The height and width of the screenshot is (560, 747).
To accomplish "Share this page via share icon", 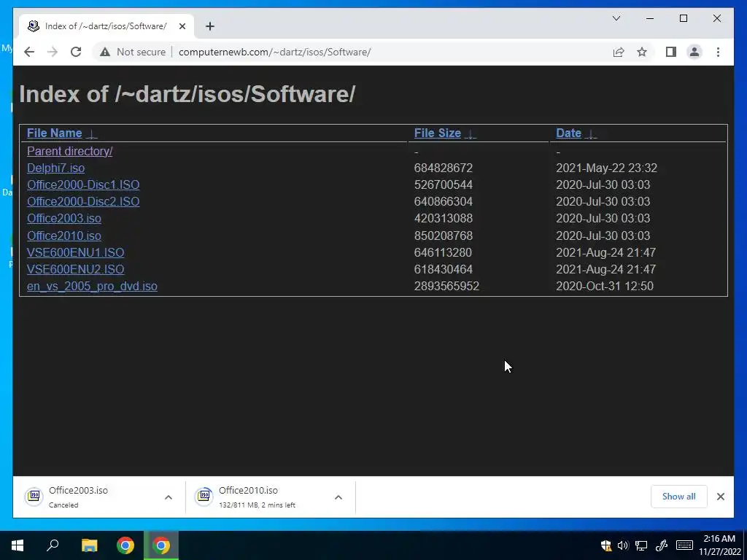I will (x=619, y=52).
